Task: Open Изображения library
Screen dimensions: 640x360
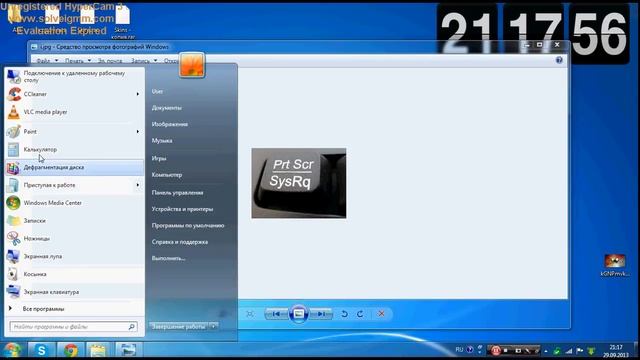Action: [x=170, y=124]
